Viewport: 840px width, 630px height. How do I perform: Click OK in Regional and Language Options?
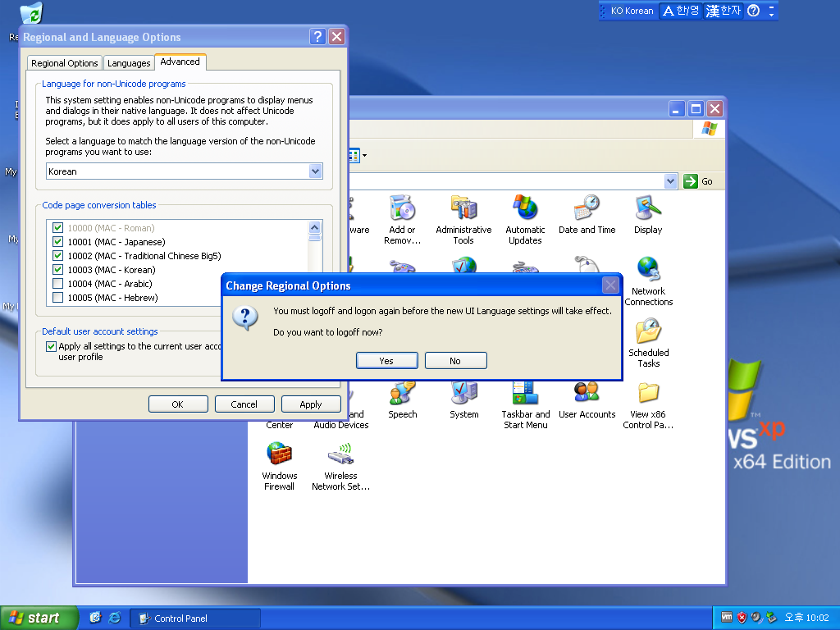pos(178,404)
